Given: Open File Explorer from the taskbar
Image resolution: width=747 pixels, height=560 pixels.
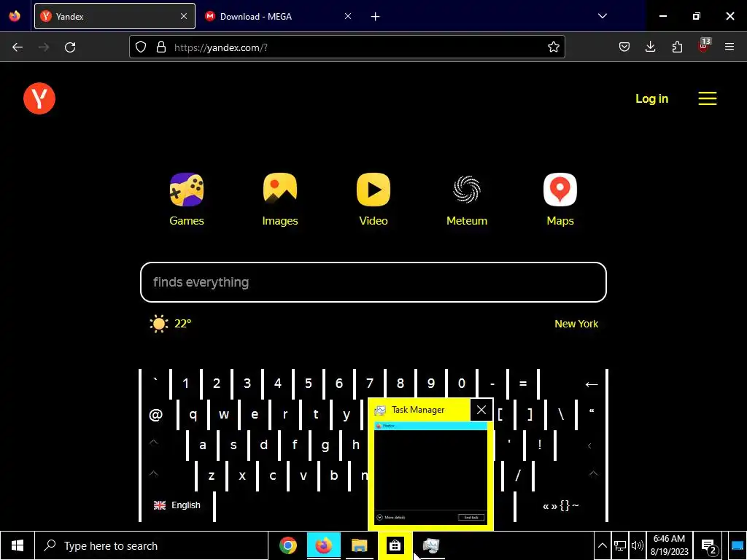Looking at the screenshot, I should pyautogui.click(x=360, y=545).
